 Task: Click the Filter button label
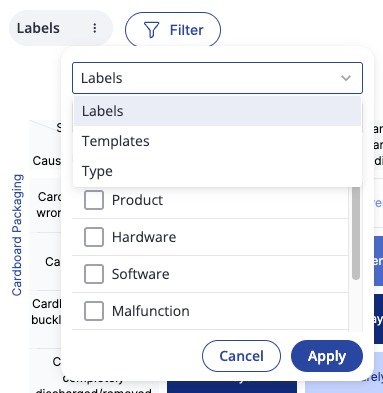(x=186, y=30)
